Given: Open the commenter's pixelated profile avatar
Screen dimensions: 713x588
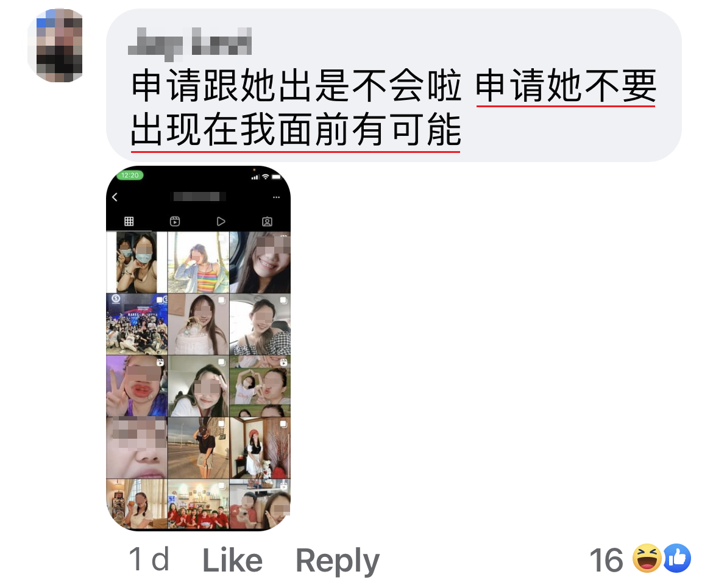Looking at the screenshot, I should coord(57,45).
